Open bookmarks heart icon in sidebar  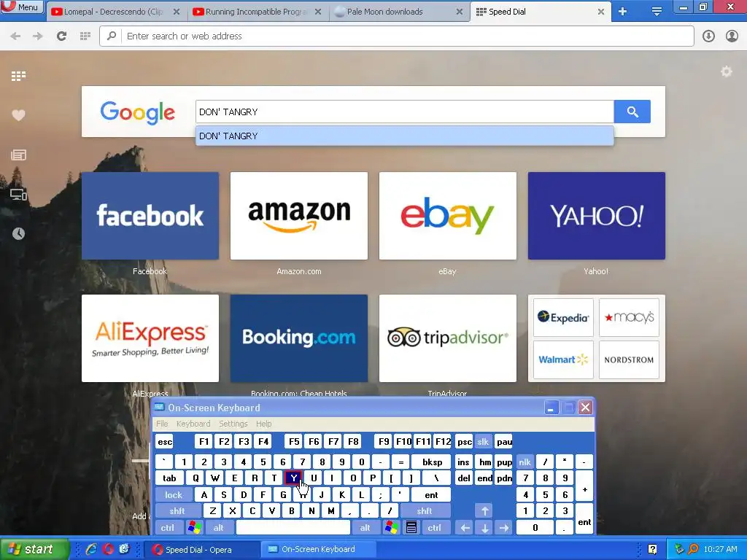[18, 115]
